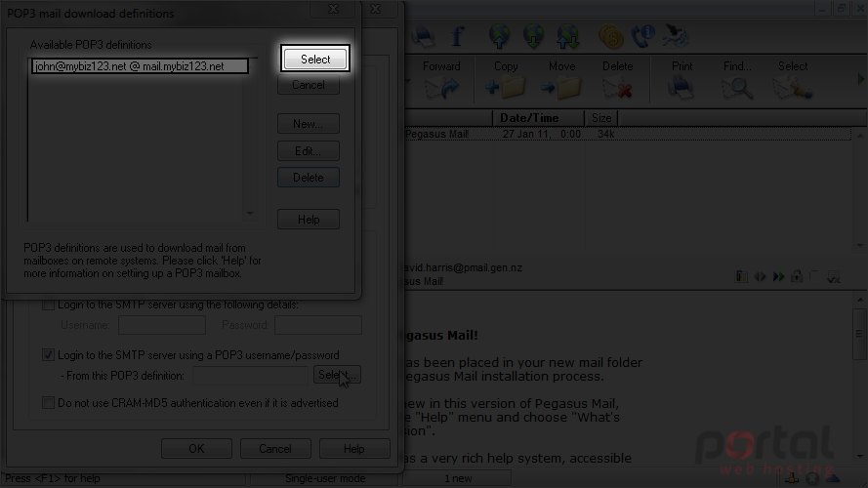Sort messages by Size column header
The height and width of the screenshot is (488, 868).
point(601,118)
